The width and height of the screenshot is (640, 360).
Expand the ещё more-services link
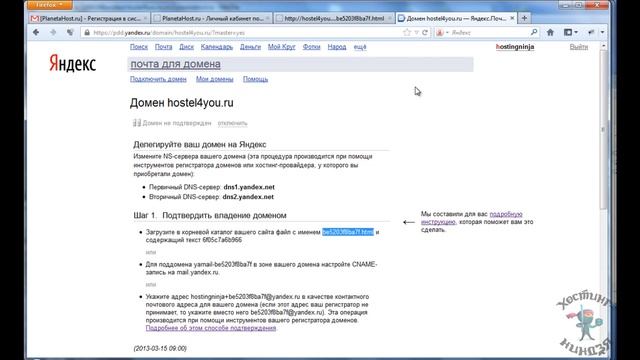click(x=360, y=47)
